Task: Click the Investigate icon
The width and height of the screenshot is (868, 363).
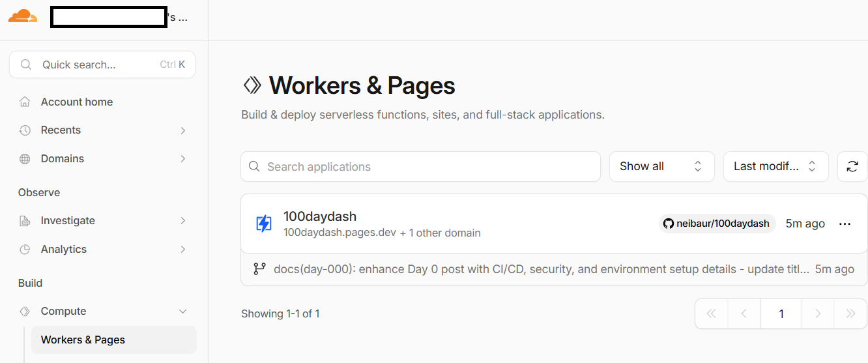Action: [25, 221]
